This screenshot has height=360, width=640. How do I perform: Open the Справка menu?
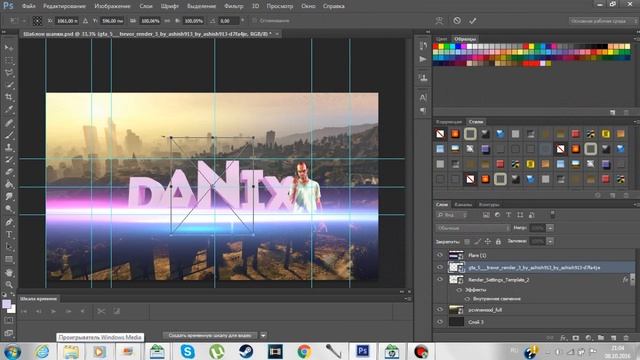tap(333, 6)
